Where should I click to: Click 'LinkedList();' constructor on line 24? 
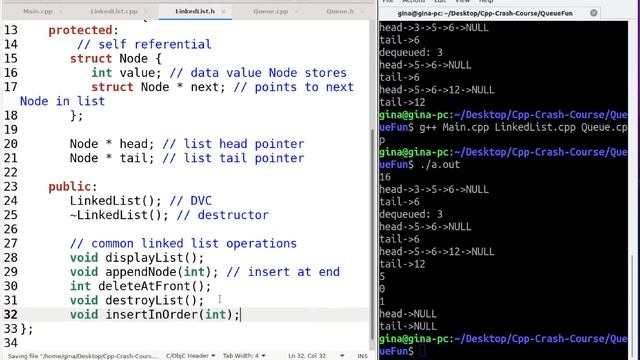(116, 201)
